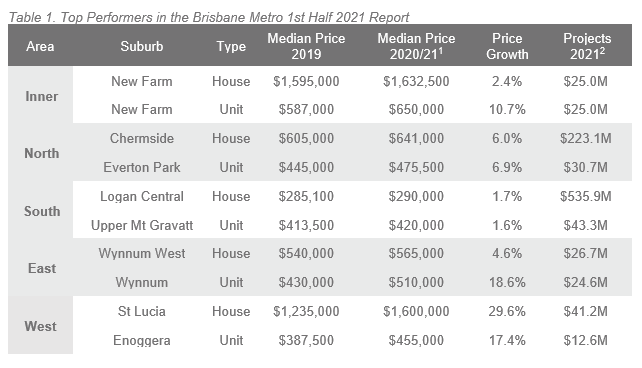This screenshot has width=642, height=368.
Task: Click the Projects 2021 header
Action: (587, 46)
